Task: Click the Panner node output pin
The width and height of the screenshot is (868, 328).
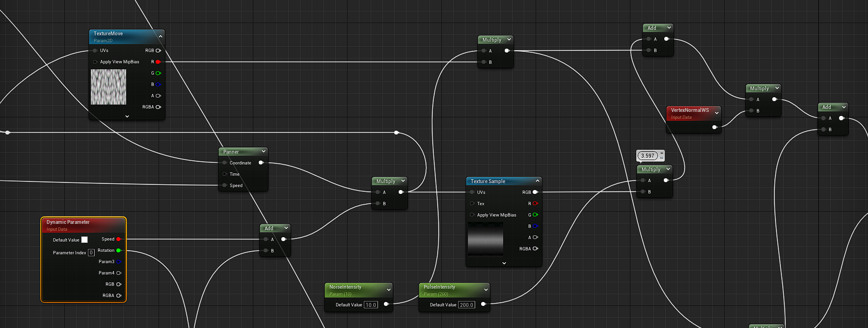Action: [x=261, y=163]
